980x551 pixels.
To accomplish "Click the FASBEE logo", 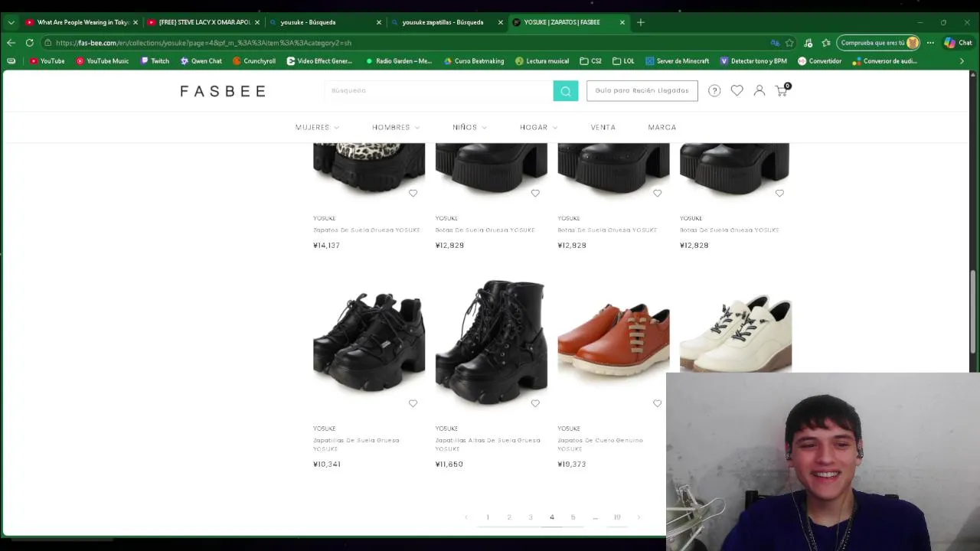I will click(x=223, y=91).
